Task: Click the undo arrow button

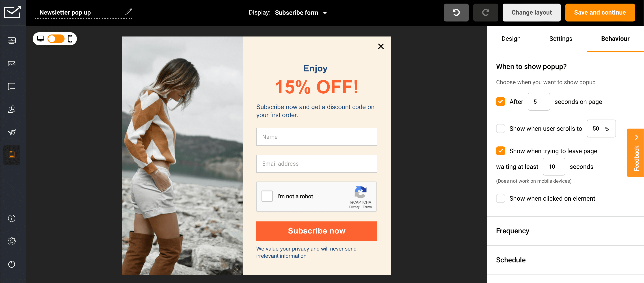Action: tap(456, 13)
